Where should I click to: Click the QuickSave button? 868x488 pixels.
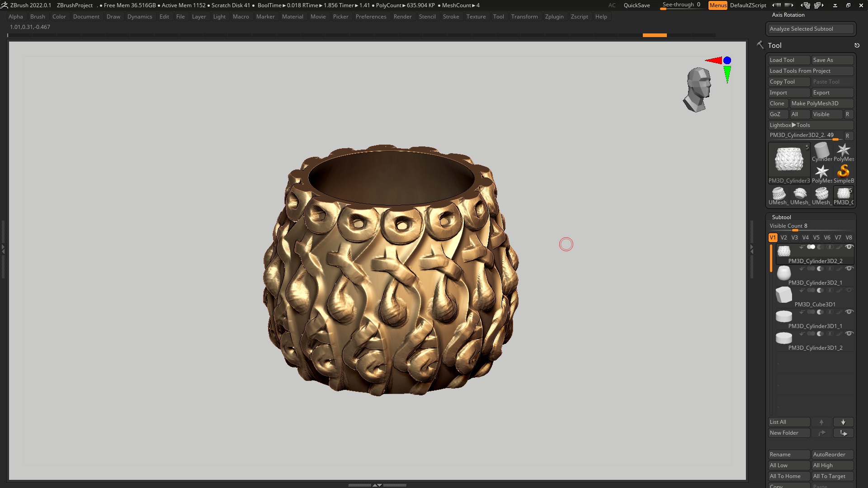tap(637, 5)
